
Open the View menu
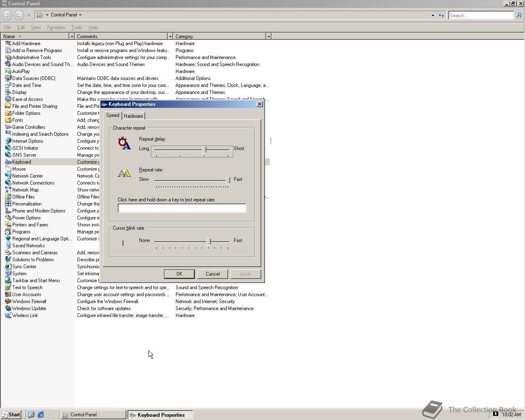(x=36, y=27)
